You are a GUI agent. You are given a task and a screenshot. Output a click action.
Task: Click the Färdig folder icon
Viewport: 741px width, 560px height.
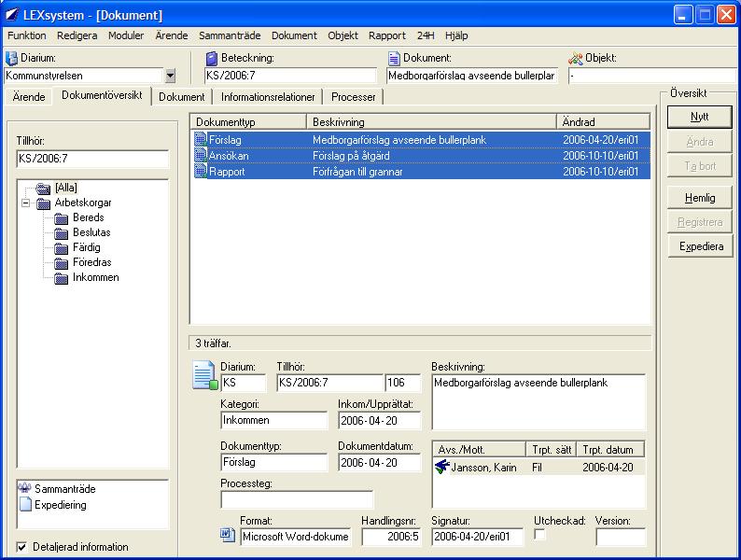(x=61, y=248)
